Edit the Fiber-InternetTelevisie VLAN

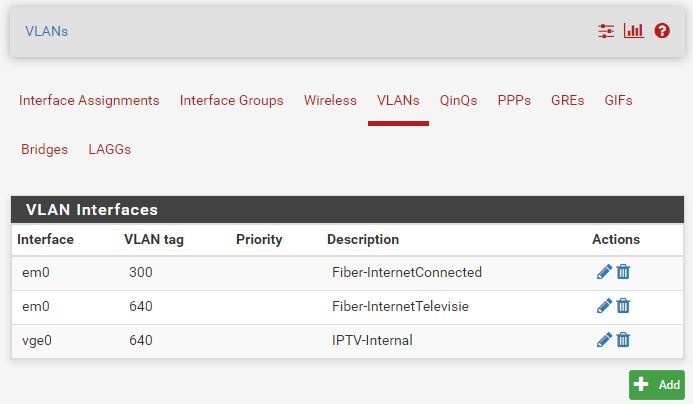pyautogui.click(x=604, y=306)
